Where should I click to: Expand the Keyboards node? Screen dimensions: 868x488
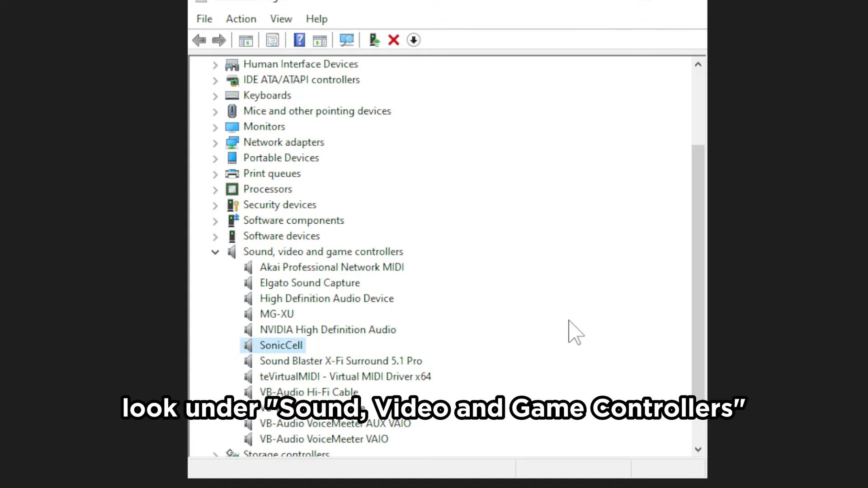215,96
